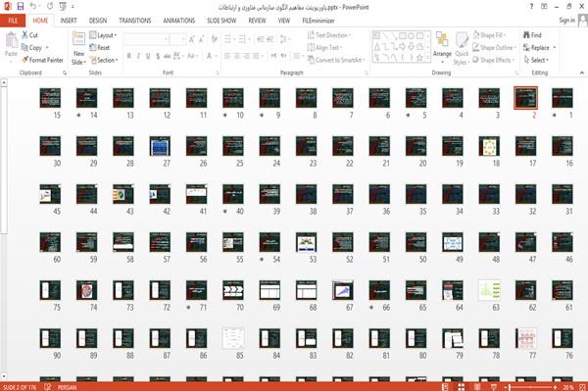Toggle Italic formatting
The height and width of the screenshot is (391, 588).
coord(138,56)
